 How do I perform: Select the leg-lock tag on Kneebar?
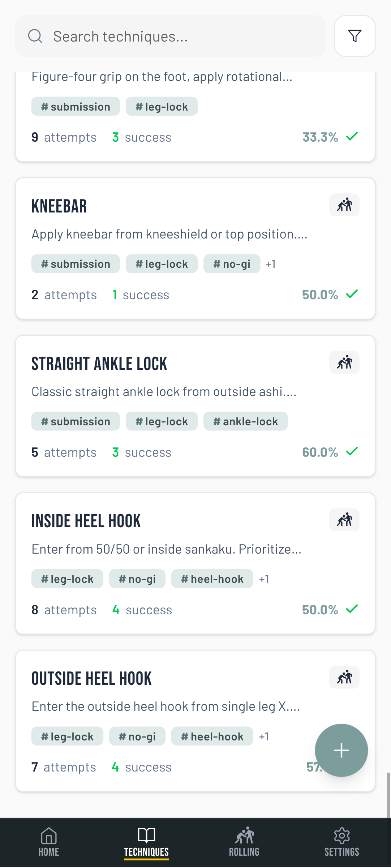coord(162,264)
